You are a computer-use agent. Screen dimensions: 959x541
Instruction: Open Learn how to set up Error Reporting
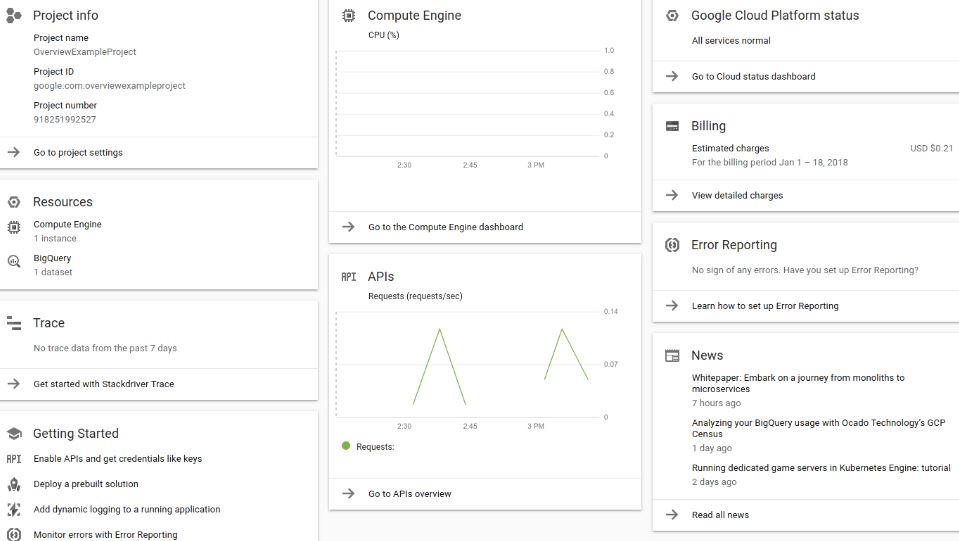765,306
